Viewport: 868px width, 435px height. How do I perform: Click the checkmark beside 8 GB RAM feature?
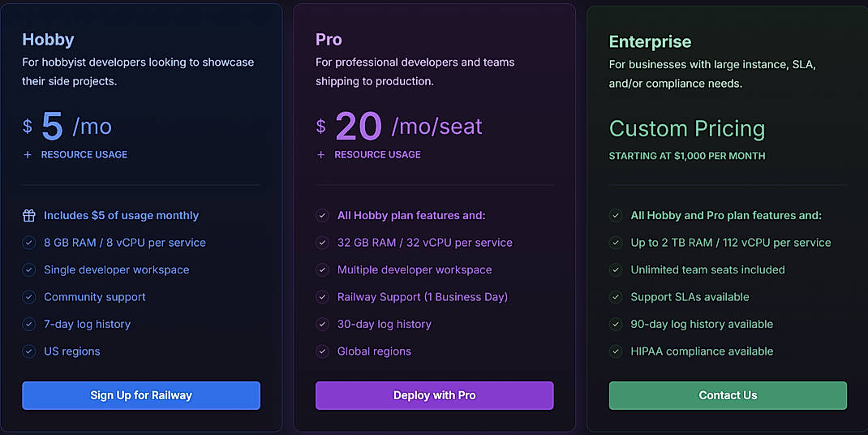[x=29, y=243]
